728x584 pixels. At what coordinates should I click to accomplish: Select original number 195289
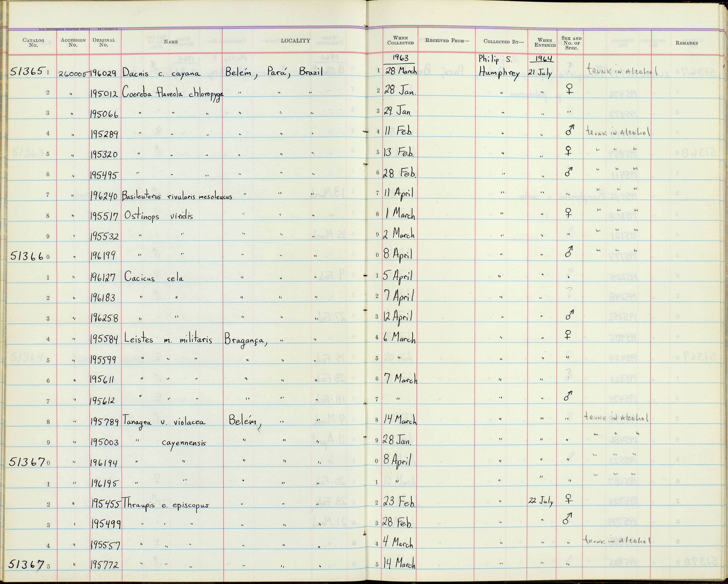point(104,134)
